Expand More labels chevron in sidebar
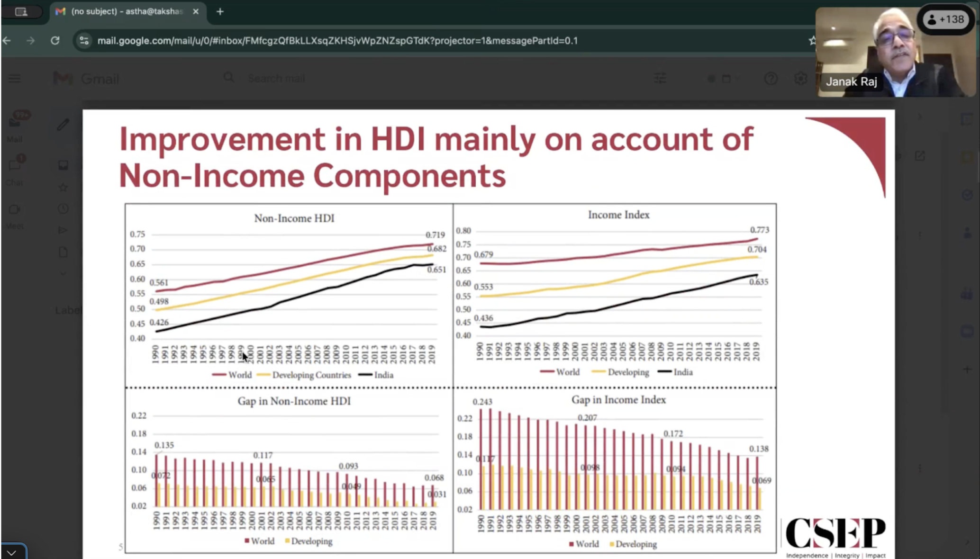Image resolution: width=980 pixels, height=559 pixels. point(63,273)
